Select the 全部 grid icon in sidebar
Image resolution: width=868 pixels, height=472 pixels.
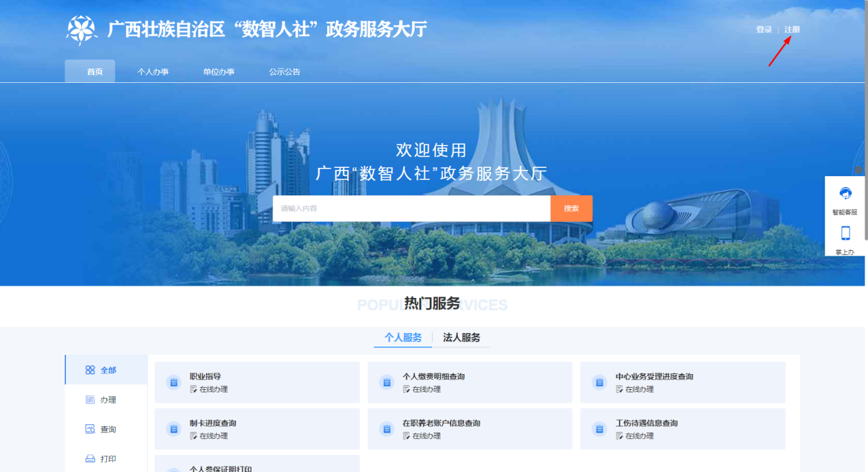click(90, 370)
